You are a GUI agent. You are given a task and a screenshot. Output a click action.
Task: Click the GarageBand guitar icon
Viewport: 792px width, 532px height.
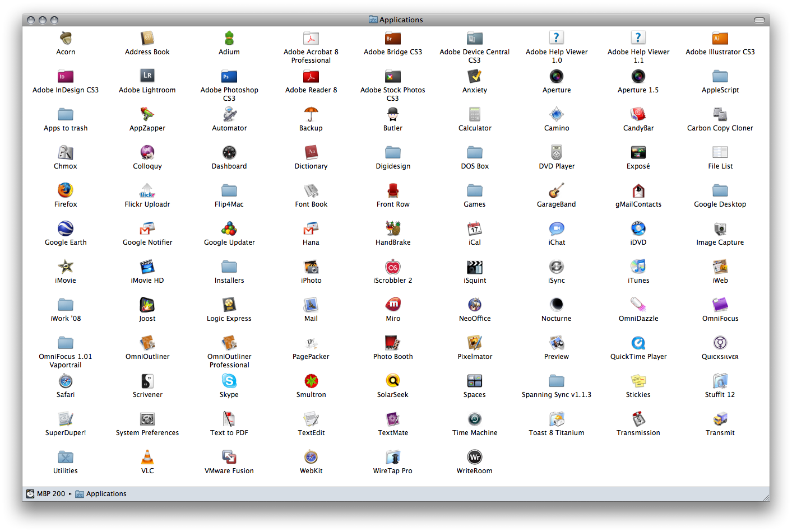click(557, 190)
